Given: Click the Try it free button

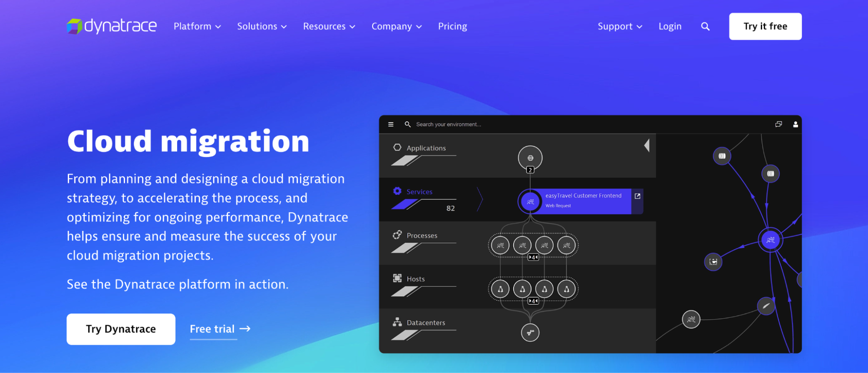Looking at the screenshot, I should coord(765,27).
